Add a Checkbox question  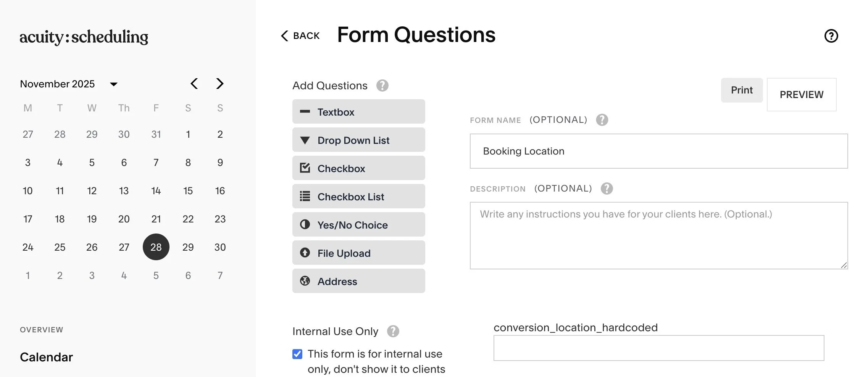pos(358,168)
